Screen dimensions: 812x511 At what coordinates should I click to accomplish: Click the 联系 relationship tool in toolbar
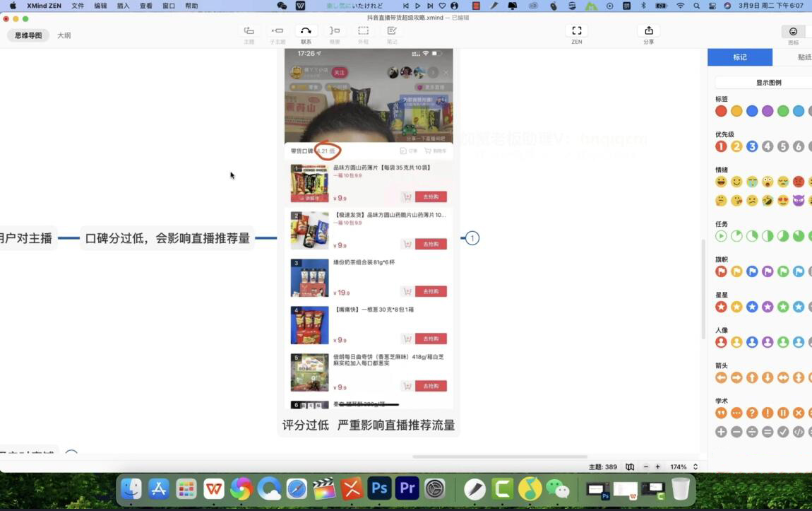click(306, 34)
